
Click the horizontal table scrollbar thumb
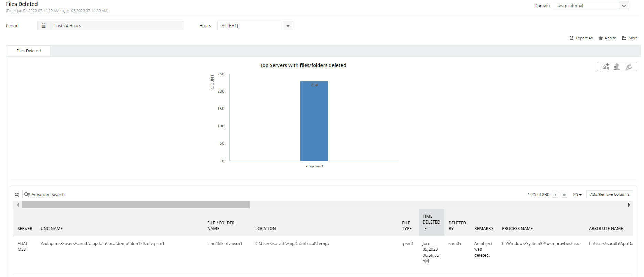136,205
